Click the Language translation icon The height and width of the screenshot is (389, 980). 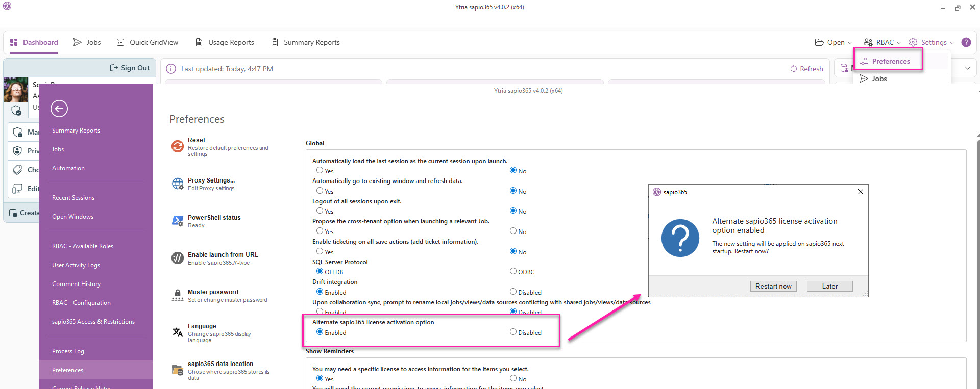point(178,332)
